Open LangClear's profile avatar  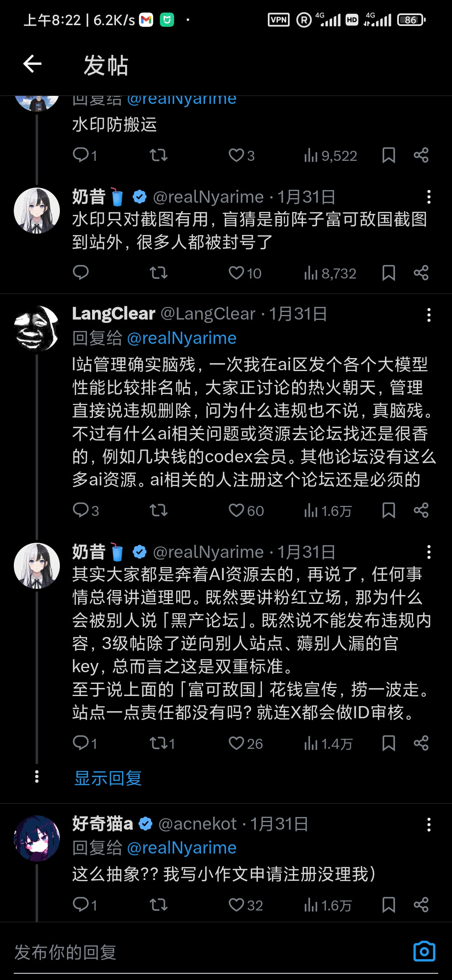click(x=37, y=328)
